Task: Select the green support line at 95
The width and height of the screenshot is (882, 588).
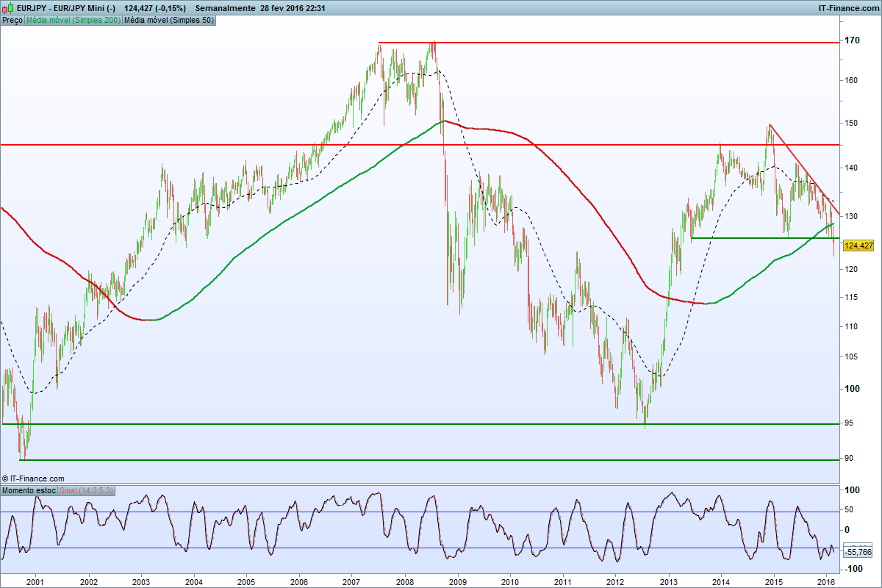Action: point(419,424)
